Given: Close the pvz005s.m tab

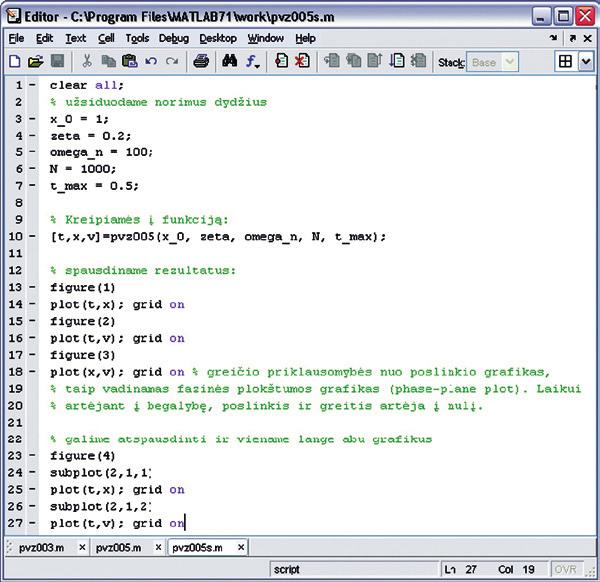Looking at the screenshot, I should coord(241,548).
